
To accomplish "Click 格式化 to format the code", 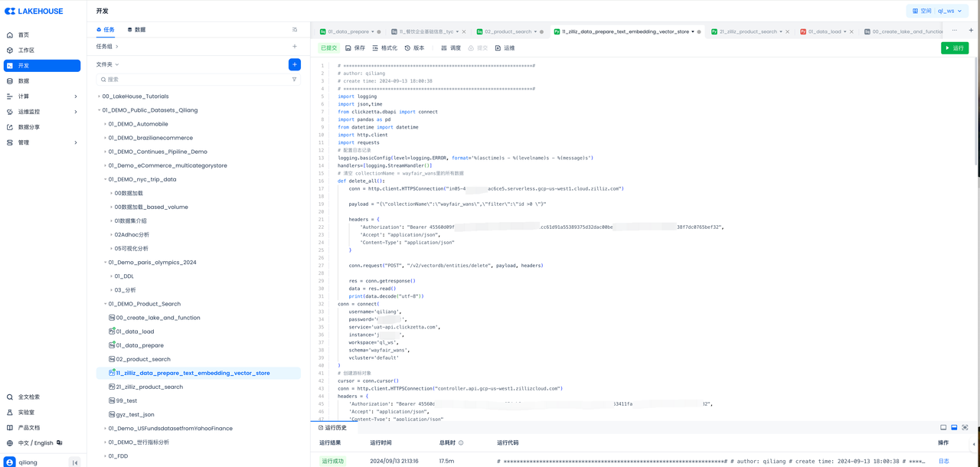I will pyautogui.click(x=384, y=48).
